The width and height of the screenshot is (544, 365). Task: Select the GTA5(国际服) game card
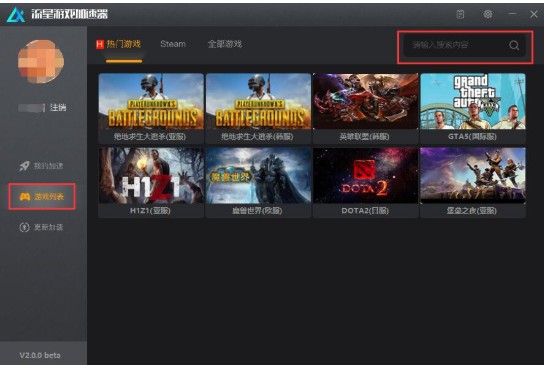coord(473,108)
